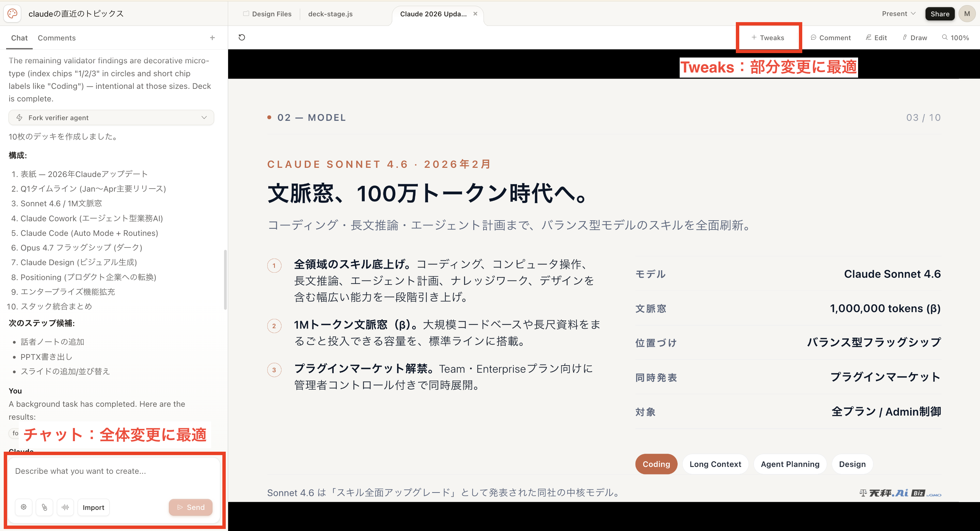Click the chat panel scrollbar

click(x=225, y=279)
